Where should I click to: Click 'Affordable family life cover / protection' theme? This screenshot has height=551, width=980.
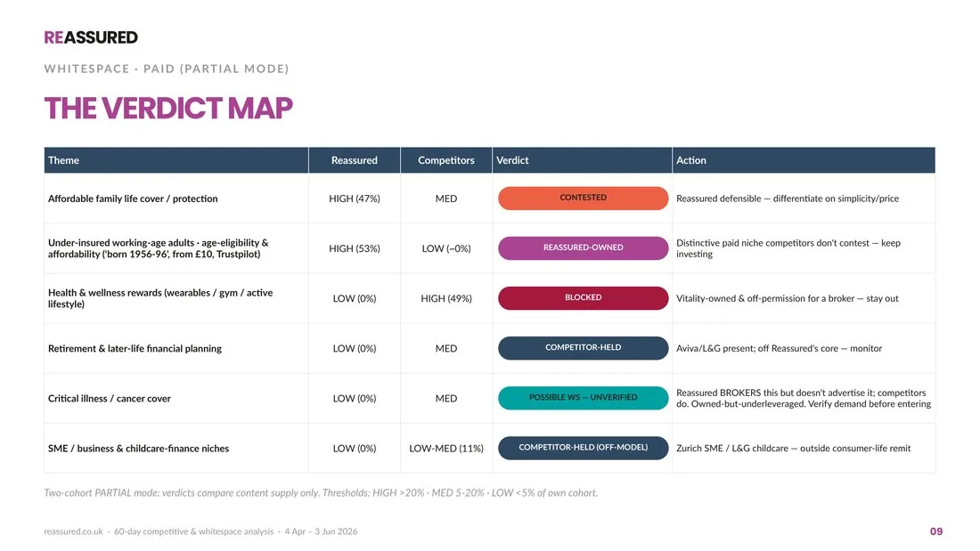(x=133, y=199)
